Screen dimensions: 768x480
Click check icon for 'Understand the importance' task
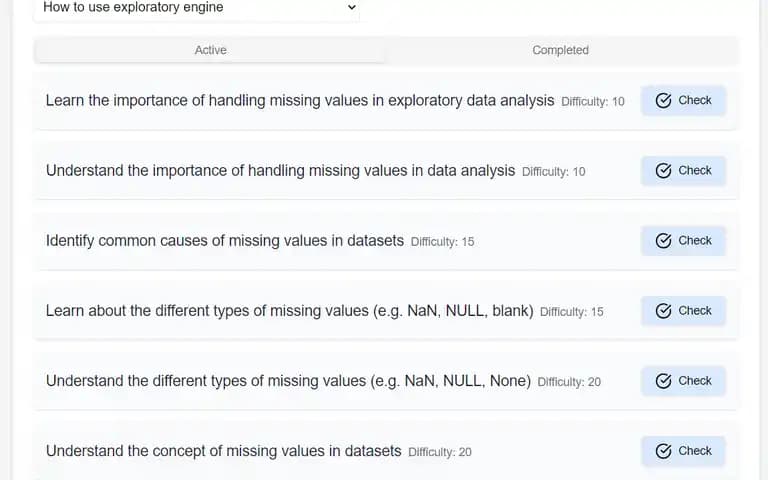pos(663,170)
